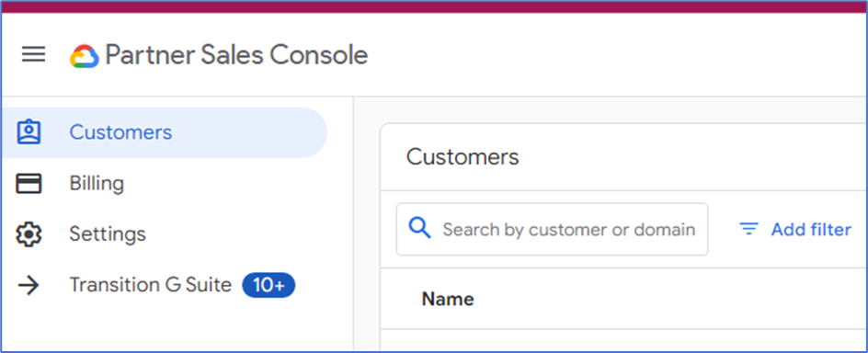Click the Settings gear icon

click(x=29, y=234)
